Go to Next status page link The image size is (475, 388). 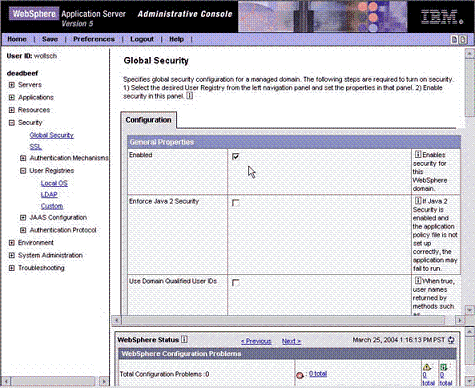(291, 341)
